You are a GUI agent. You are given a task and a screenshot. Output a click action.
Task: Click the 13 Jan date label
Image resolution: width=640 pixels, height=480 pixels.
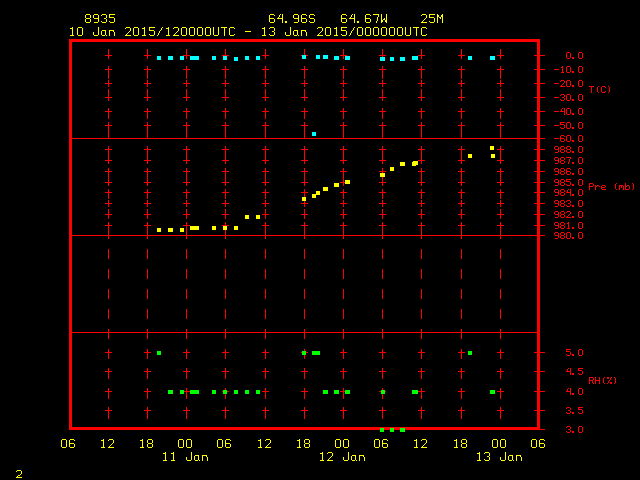(x=499, y=457)
